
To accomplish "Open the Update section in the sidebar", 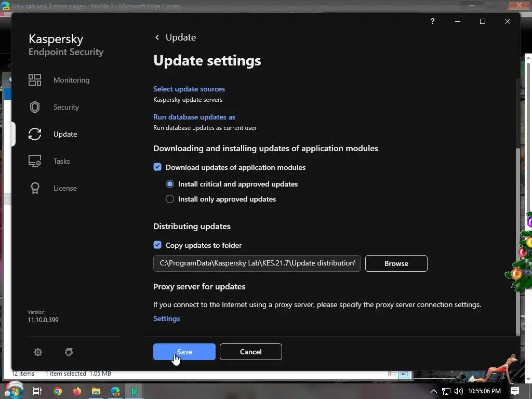I will [x=65, y=134].
